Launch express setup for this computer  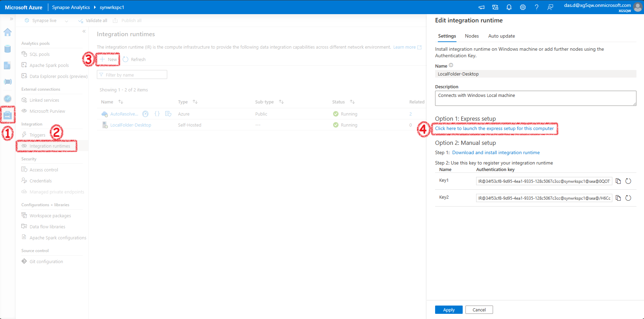click(494, 128)
